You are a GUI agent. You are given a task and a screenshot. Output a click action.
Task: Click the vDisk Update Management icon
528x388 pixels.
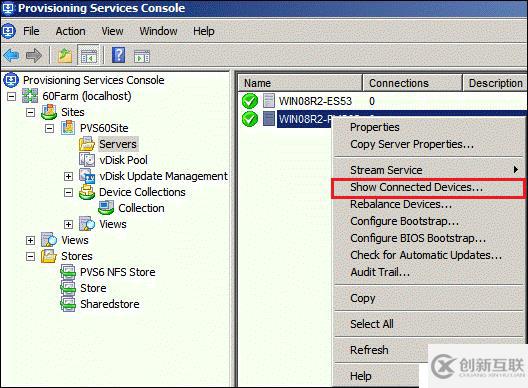pyautogui.click(x=87, y=175)
